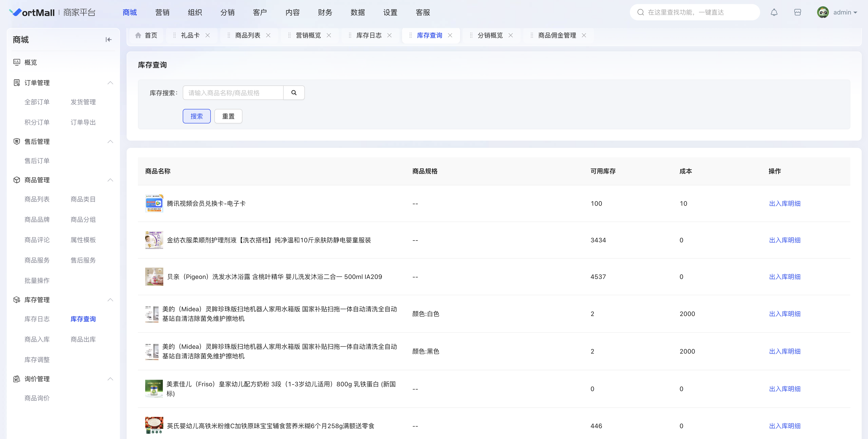Close the 商品佣金管理 tab
Viewport: 868px width, 439px height.
(x=584, y=35)
